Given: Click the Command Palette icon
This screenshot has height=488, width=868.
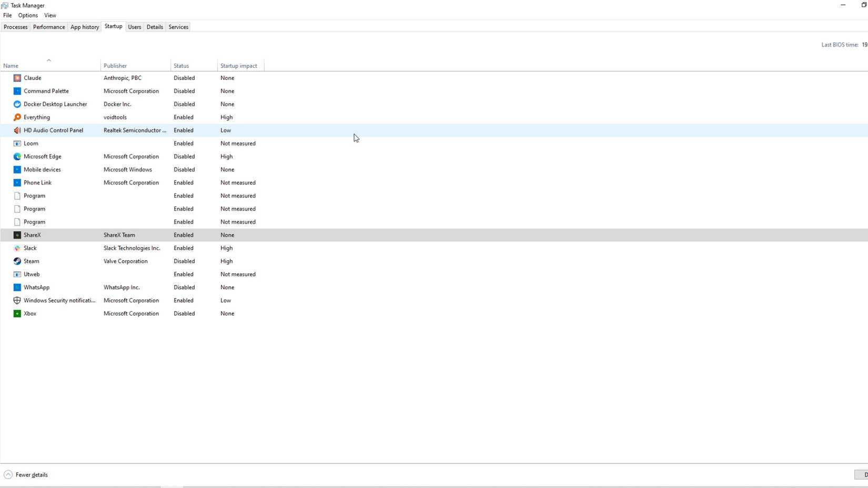Looking at the screenshot, I should pyautogui.click(x=17, y=91).
